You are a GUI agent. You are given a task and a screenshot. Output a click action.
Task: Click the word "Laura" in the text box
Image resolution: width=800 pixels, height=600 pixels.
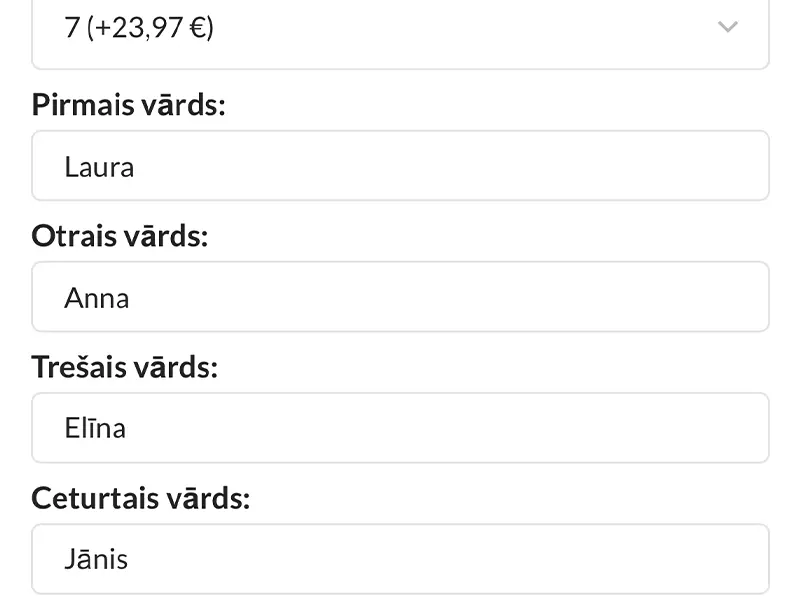(x=99, y=166)
